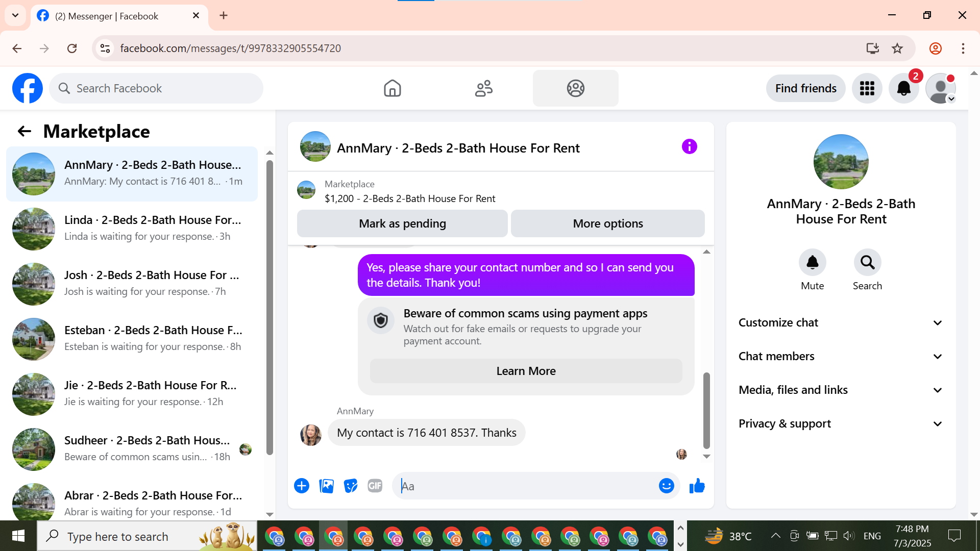
Task: Click the GIF chooser icon
Action: click(375, 486)
